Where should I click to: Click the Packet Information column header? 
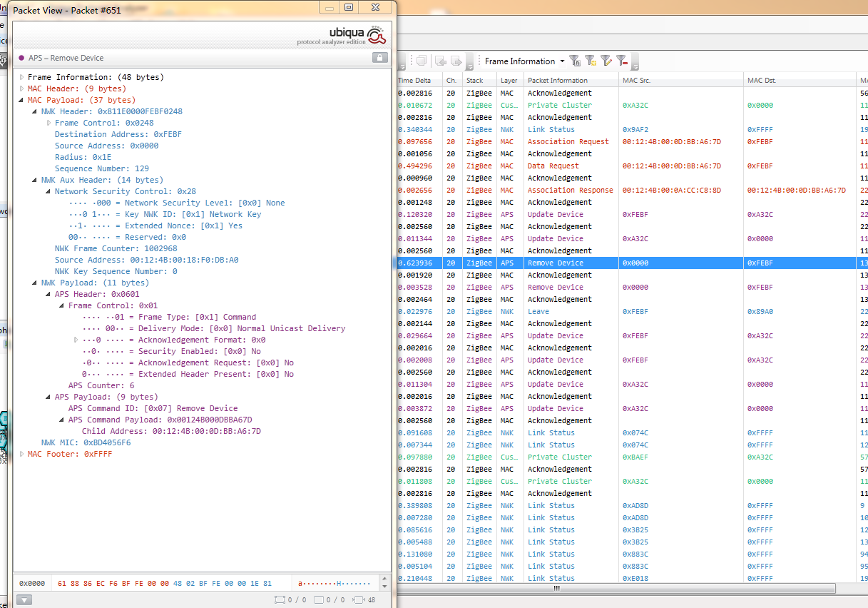[558, 81]
